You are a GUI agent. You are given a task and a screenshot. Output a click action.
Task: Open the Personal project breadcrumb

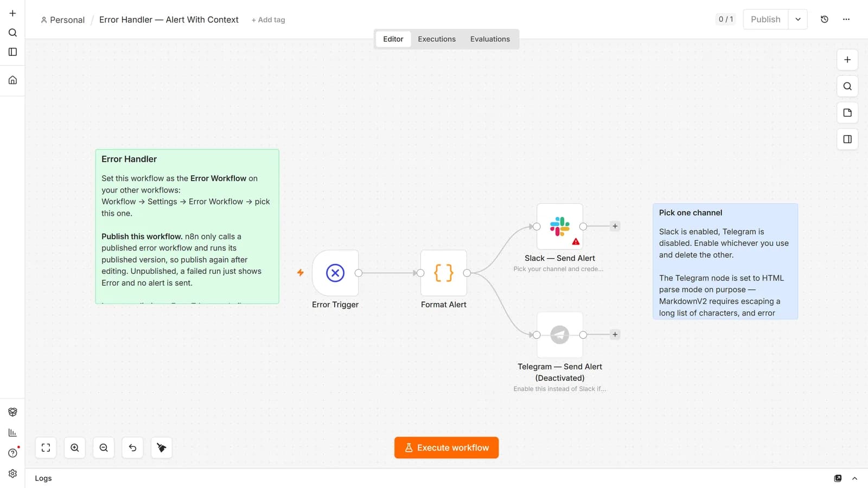pos(63,20)
